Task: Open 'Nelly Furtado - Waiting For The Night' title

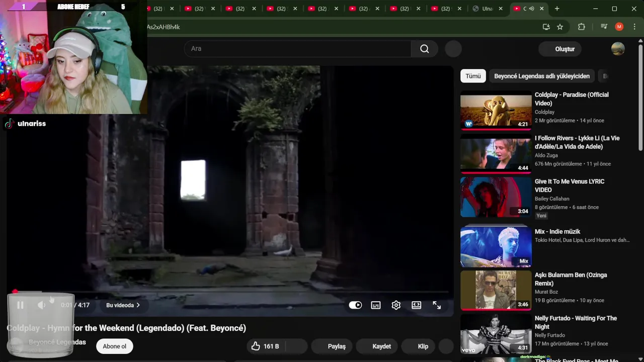Action: (576, 322)
